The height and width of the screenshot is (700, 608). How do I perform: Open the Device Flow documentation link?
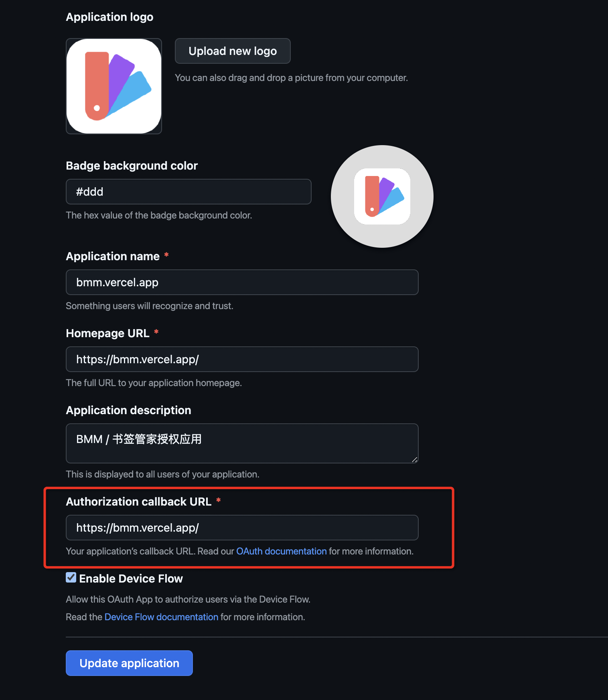pyautogui.click(x=161, y=617)
